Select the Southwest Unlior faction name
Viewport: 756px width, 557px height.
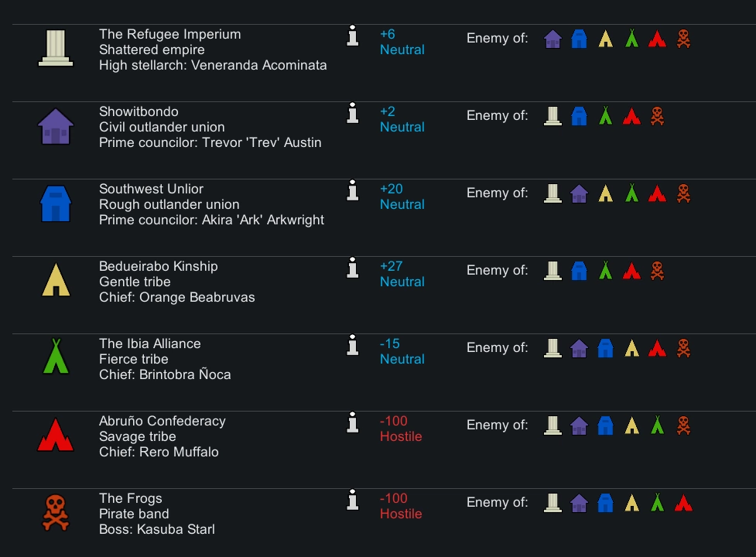pos(151,189)
